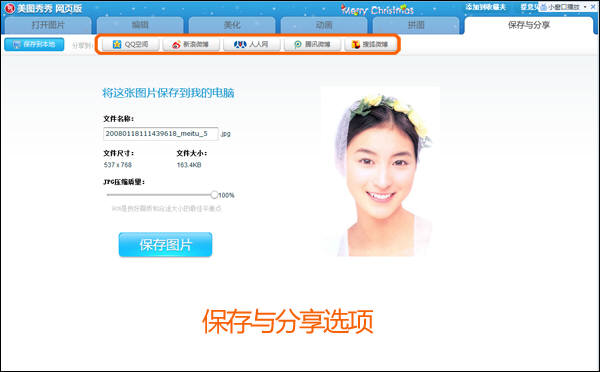600x372 pixels.
Task: Click the portrait preview image
Action: (380, 171)
